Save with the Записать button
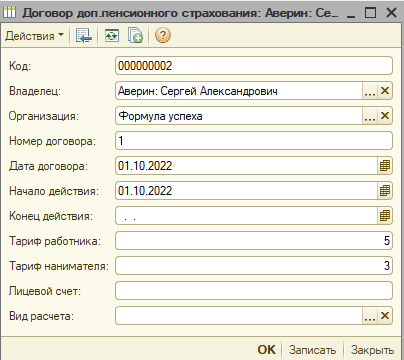The width and height of the screenshot is (404, 360). (x=312, y=350)
